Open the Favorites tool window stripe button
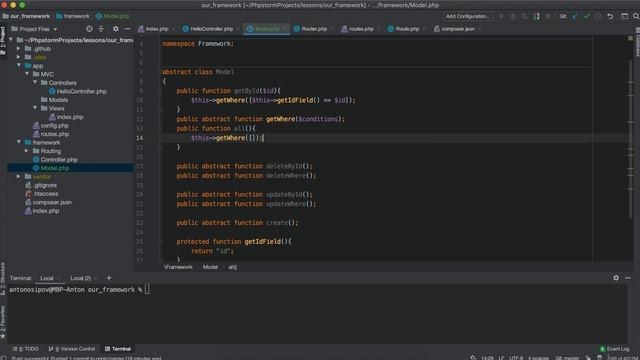This screenshot has width=640, height=360. pyautogui.click(x=3, y=321)
